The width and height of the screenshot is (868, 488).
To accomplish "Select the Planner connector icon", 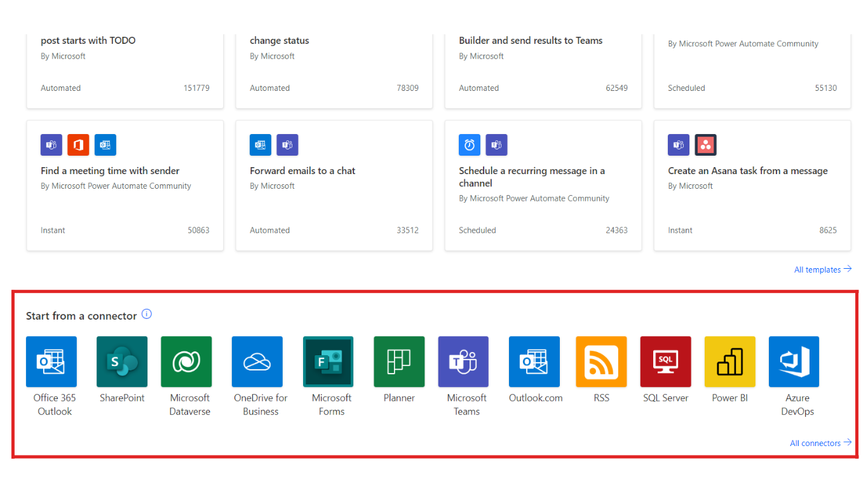I will [x=399, y=362].
